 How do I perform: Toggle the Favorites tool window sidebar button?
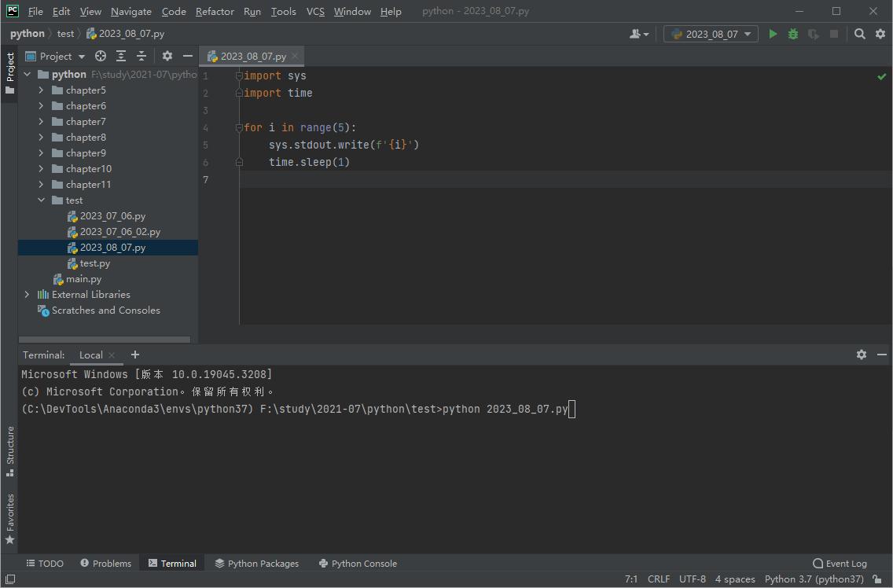9,519
